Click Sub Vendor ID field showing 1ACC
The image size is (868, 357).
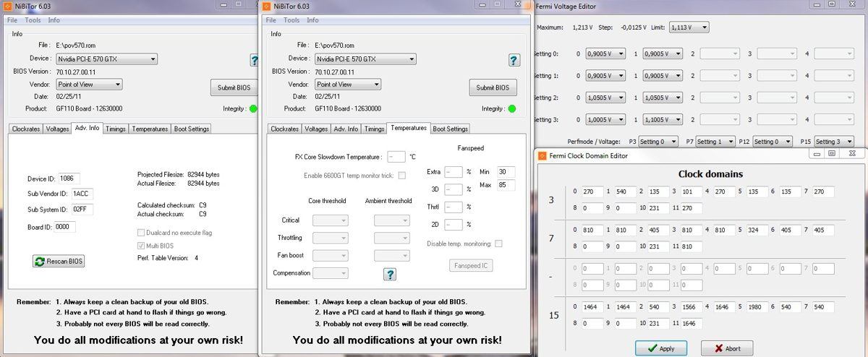(x=82, y=194)
